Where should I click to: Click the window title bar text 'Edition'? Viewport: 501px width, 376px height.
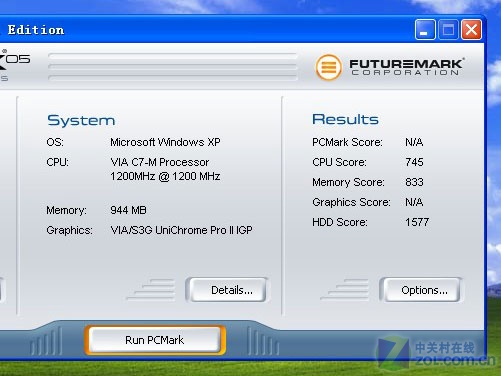(x=36, y=30)
